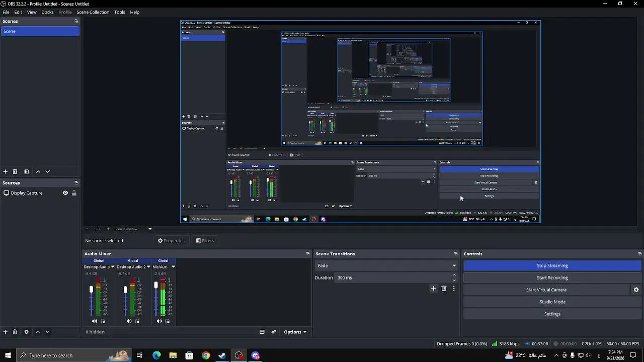644x362 pixels.
Task: Delete selected scene with trash icon
Action: [x=15, y=171]
